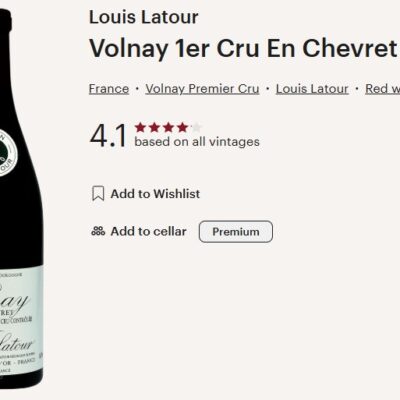Click the Add to cellar text
The image size is (400, 400).
[x=149, y=231]
